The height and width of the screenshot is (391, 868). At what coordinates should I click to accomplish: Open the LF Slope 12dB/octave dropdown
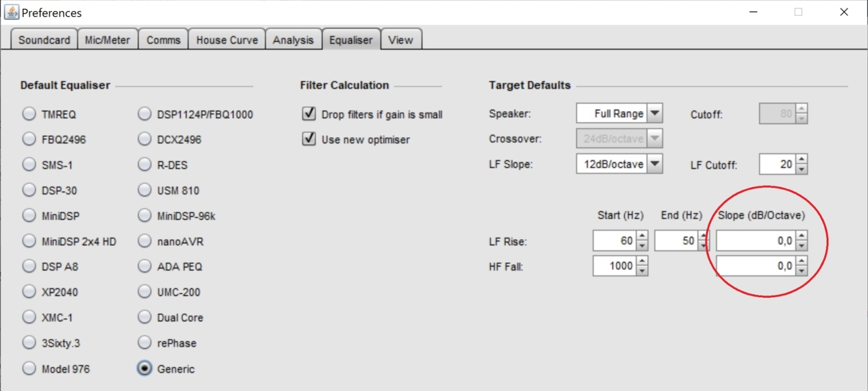(x=619, y=164)
